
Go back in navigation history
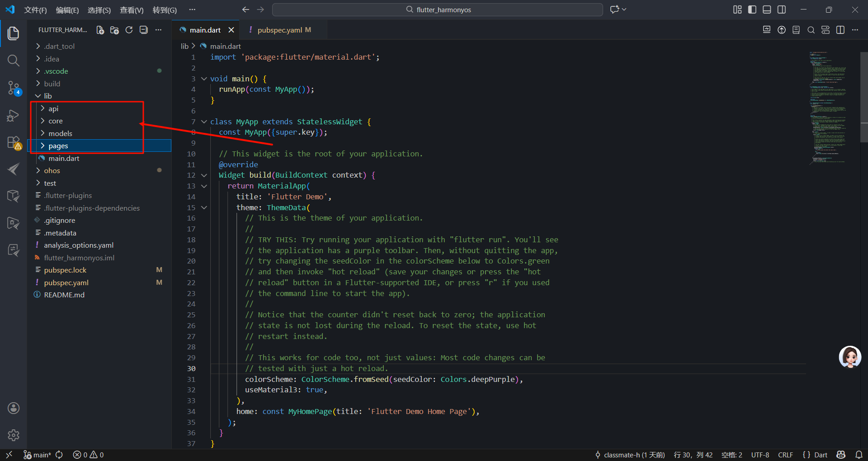point(245,9)
